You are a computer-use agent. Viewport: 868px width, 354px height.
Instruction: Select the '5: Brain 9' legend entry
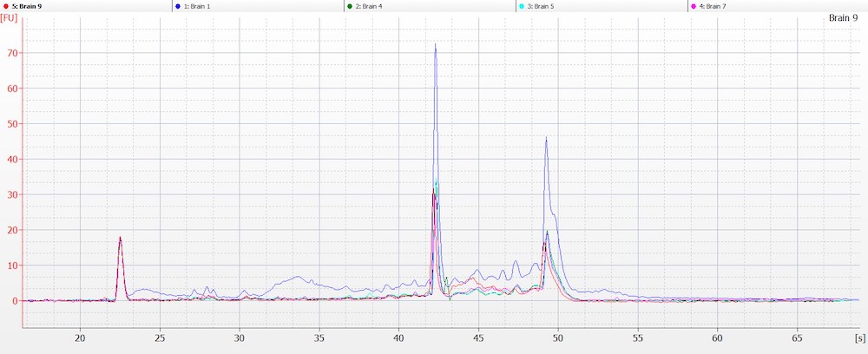pos(86,6)
